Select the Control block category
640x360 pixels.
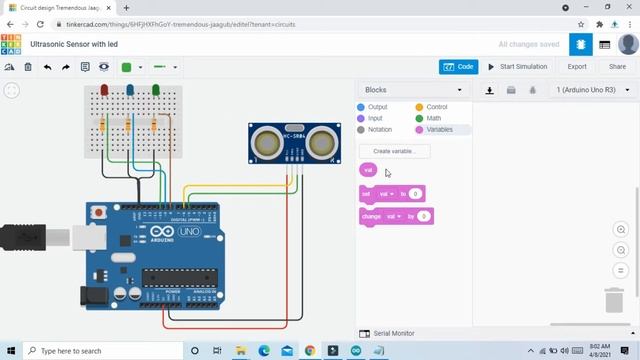click(431, 107)
